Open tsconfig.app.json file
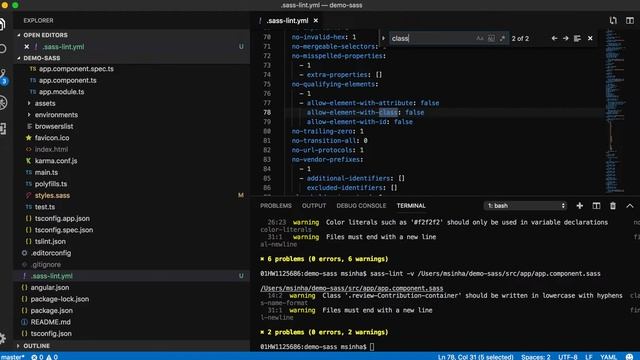640x360 pixels. (62, 218)
